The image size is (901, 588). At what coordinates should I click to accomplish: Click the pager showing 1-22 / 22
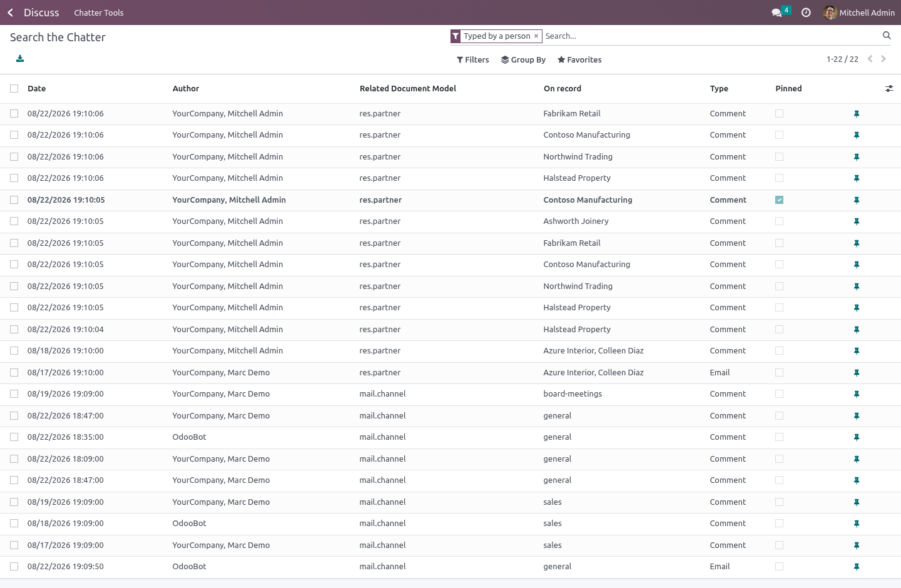coord(842,59)
